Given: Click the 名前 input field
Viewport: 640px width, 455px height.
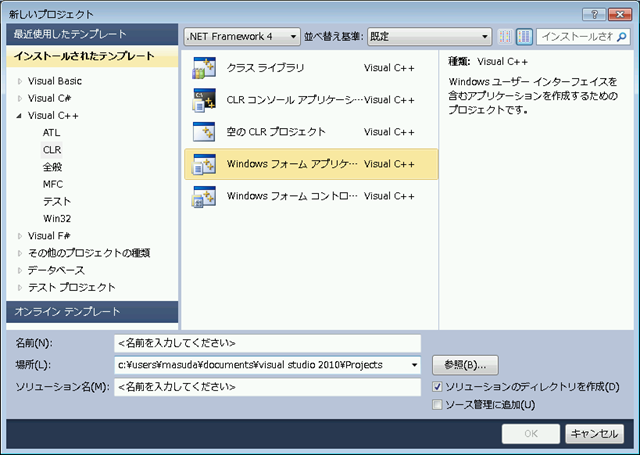Looking at the screenshot, I should [267, 343].
